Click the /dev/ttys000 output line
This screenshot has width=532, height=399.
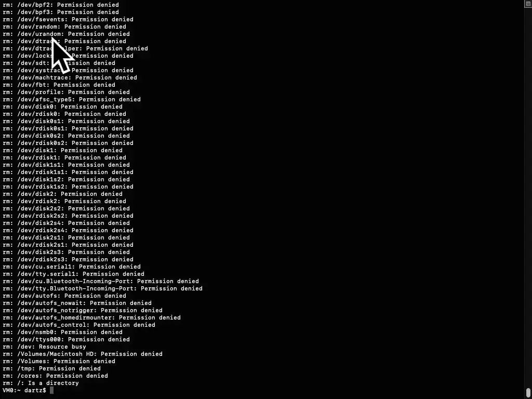click(66, 339)
